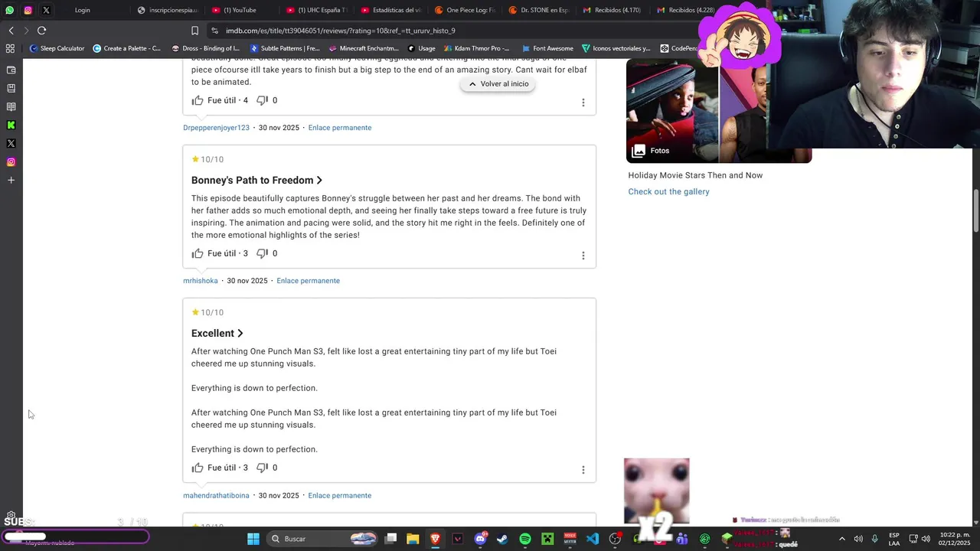980x551 pixels.
Task: Switch to the Dr. STONE en Español tab
Action: 539,10
